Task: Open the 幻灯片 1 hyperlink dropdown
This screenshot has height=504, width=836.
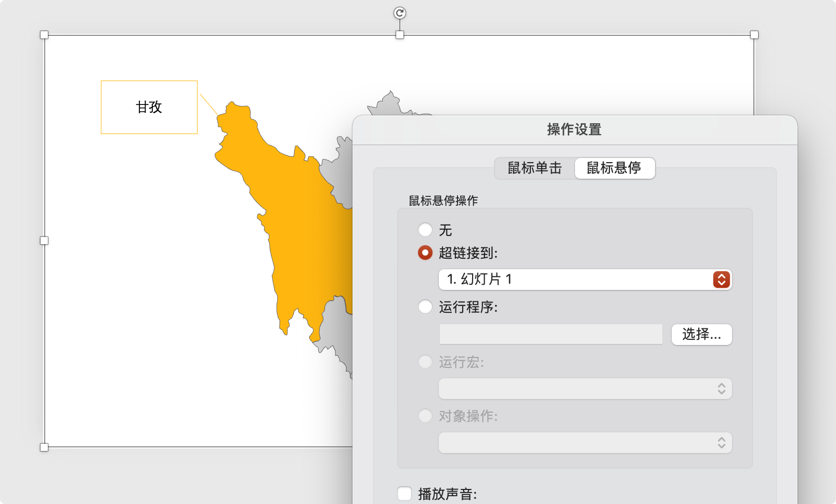Action: [585, 280]
